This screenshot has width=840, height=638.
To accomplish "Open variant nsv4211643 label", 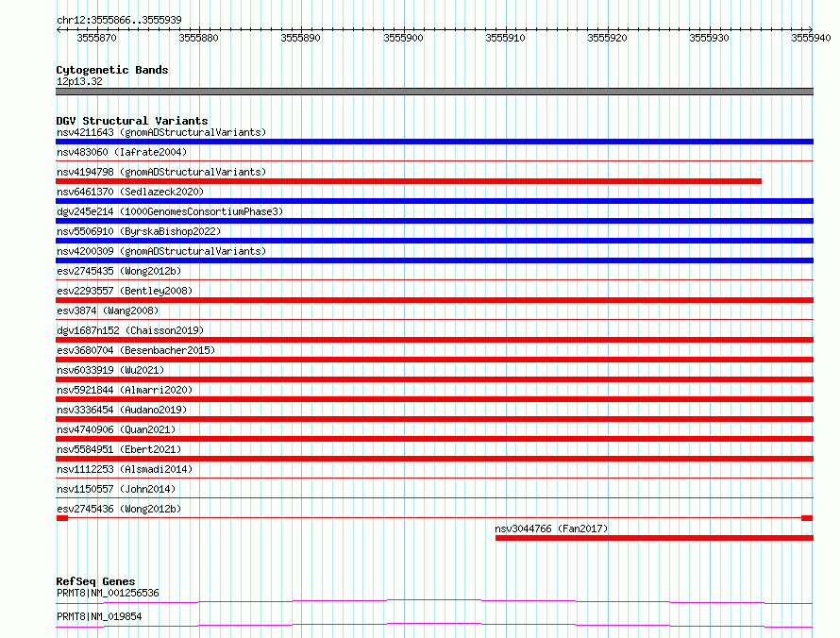I will (161, 132).
